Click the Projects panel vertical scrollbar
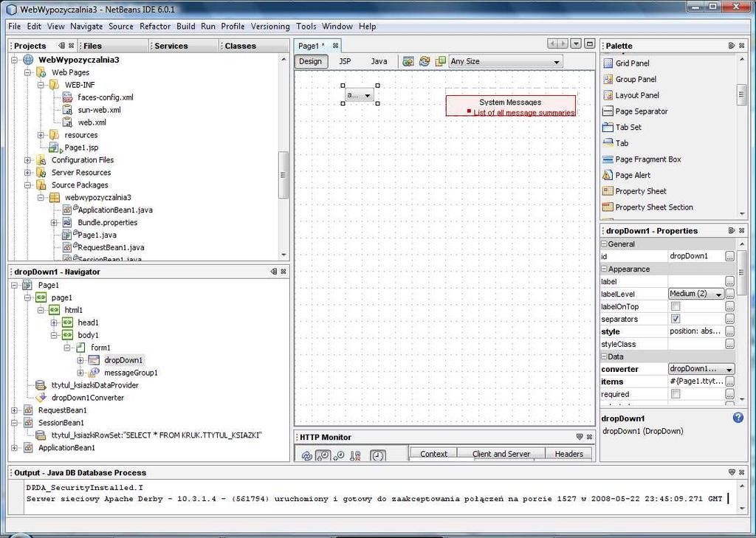The height and width of the screenshot is (538, 756). (283, 175)
